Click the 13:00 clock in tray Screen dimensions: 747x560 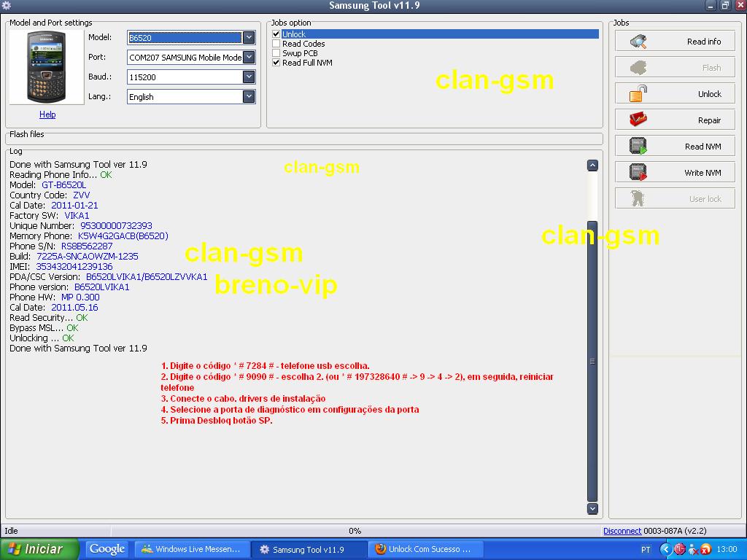[x=727, y=549]
